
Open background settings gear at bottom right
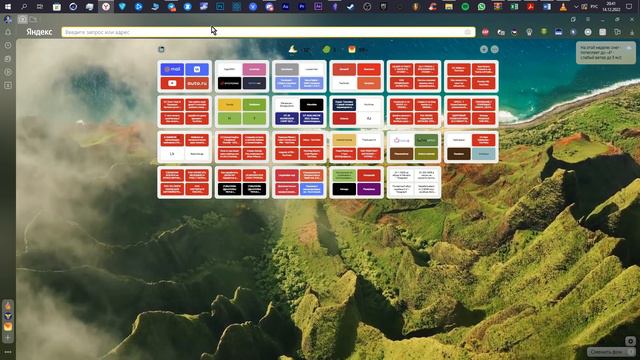pyautogui.click(x=630, y=340)
